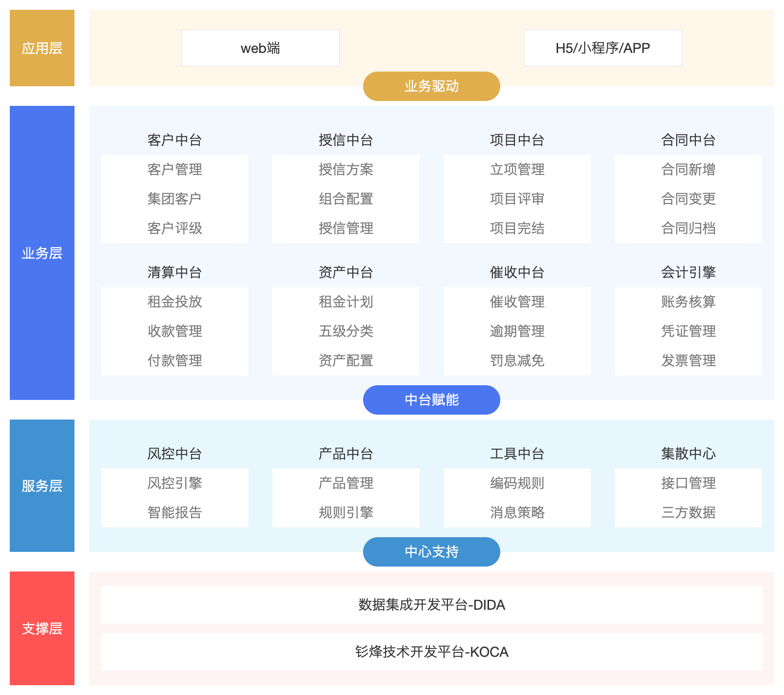The height and width of the screenshot is (695, 784).
Task: Click 合同归档 under 合同中台
Action: (x=687, y=228)
